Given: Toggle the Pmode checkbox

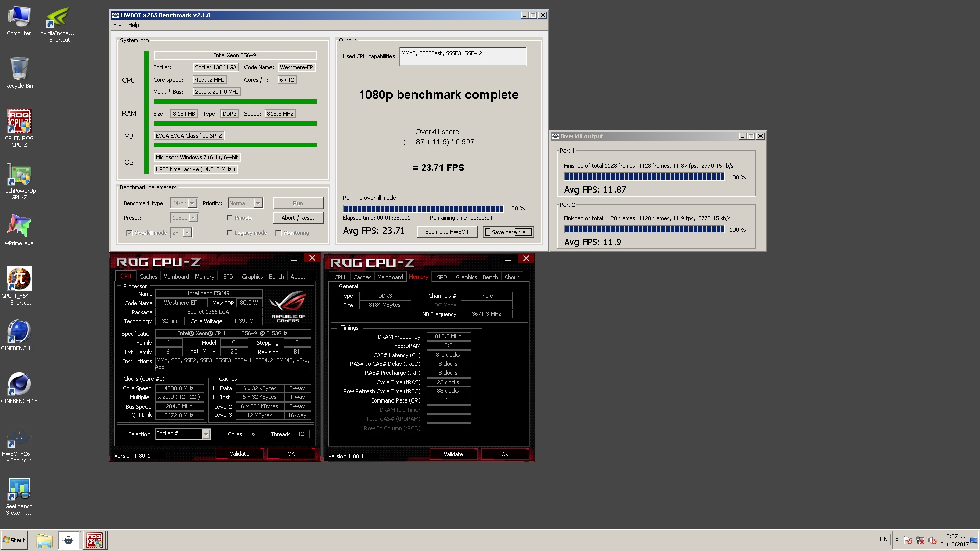Looking at the screenshot, I should tap(230, 218).
